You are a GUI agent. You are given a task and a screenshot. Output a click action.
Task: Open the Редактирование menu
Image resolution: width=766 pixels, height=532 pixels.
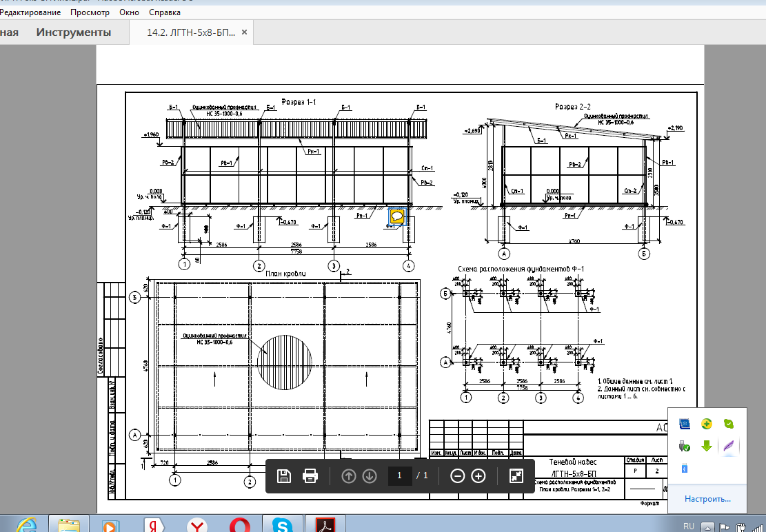pyautogui.click(x=30, y=12)
